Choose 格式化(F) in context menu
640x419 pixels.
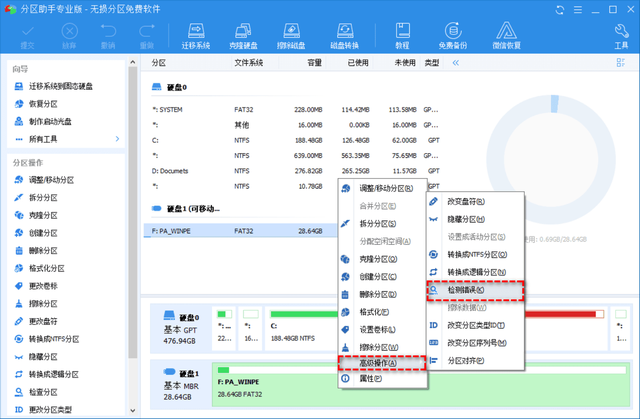click(382, 312)
